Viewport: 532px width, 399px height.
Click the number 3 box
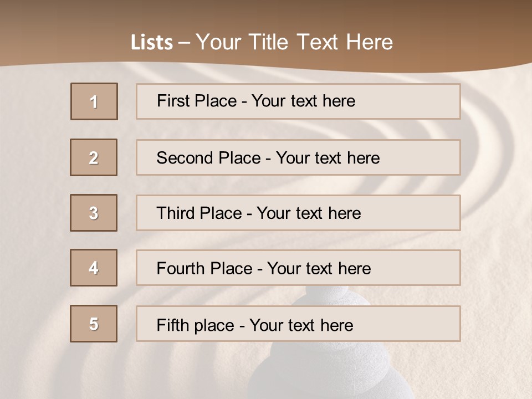tap(94, 213)
